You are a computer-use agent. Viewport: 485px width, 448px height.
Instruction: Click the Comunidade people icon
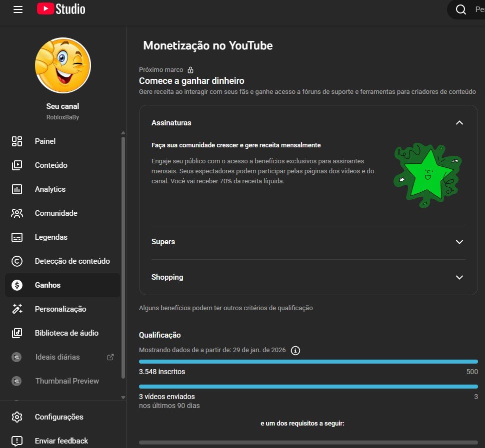click(17, 213)
